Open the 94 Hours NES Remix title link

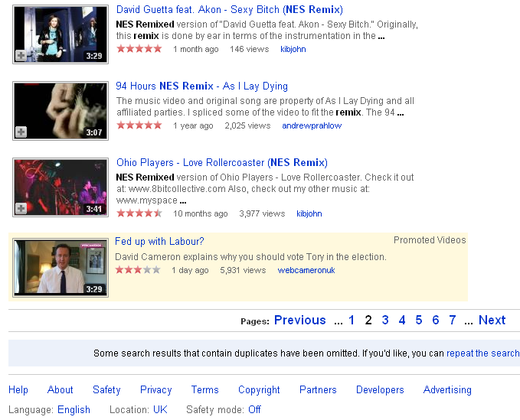coord(201,86)
